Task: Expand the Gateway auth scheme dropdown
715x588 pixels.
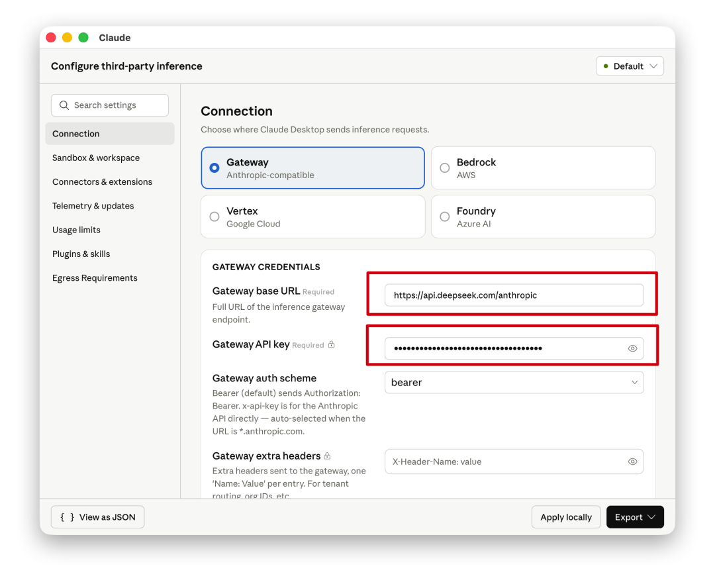Action: (514, 382)
